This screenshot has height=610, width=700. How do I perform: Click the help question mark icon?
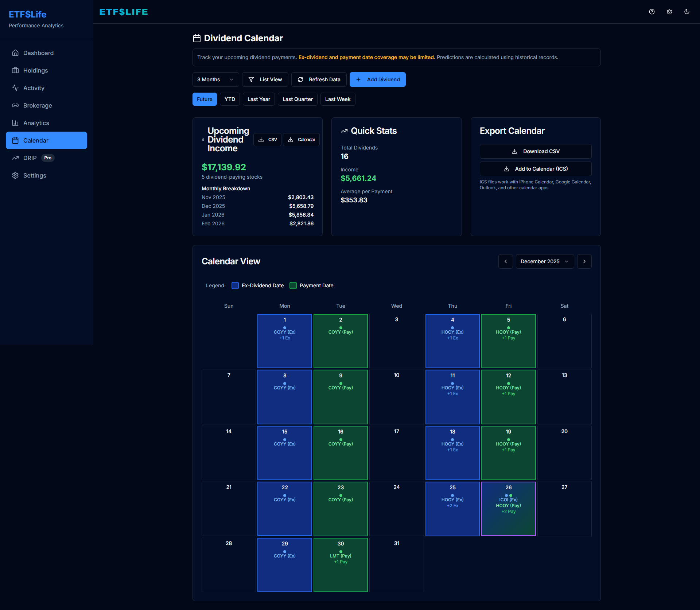click(652, 12)
